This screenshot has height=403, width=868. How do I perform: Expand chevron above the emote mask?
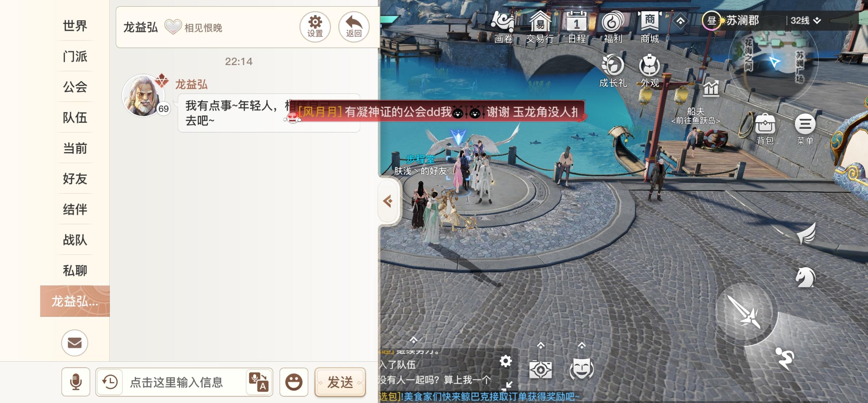point(582,345)
